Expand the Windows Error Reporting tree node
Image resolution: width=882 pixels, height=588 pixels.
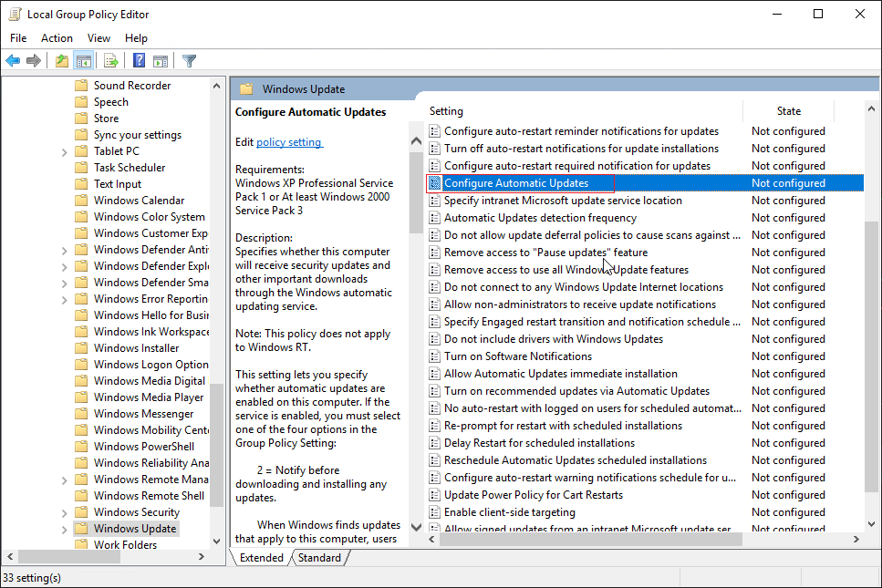[x=64, y=299]
